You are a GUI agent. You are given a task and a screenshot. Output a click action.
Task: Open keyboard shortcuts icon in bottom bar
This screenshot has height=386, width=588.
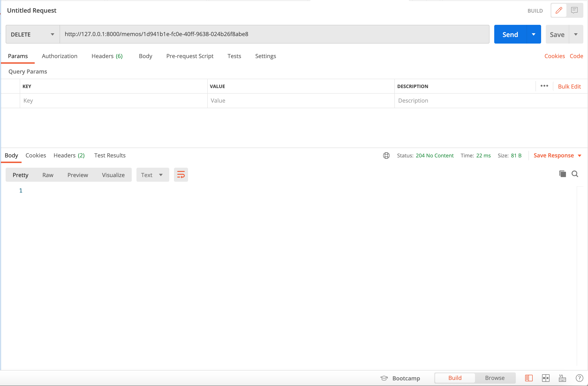click(x=562, y=378)
